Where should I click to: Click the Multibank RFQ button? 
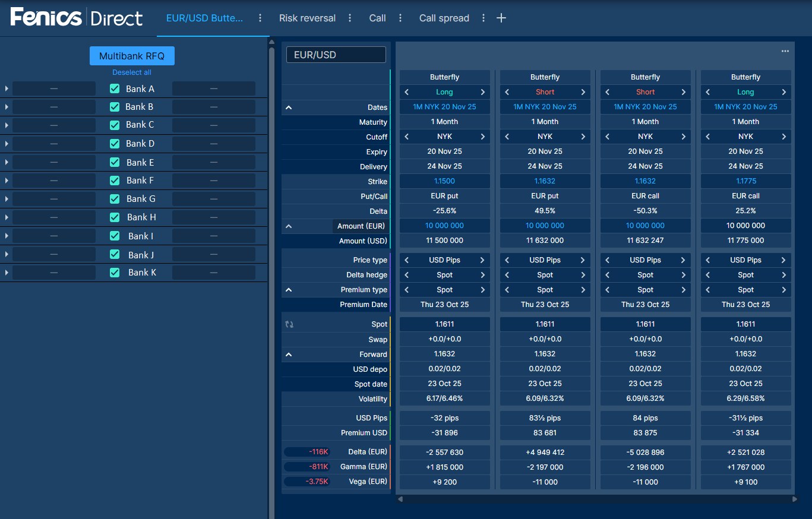(132, 56)
